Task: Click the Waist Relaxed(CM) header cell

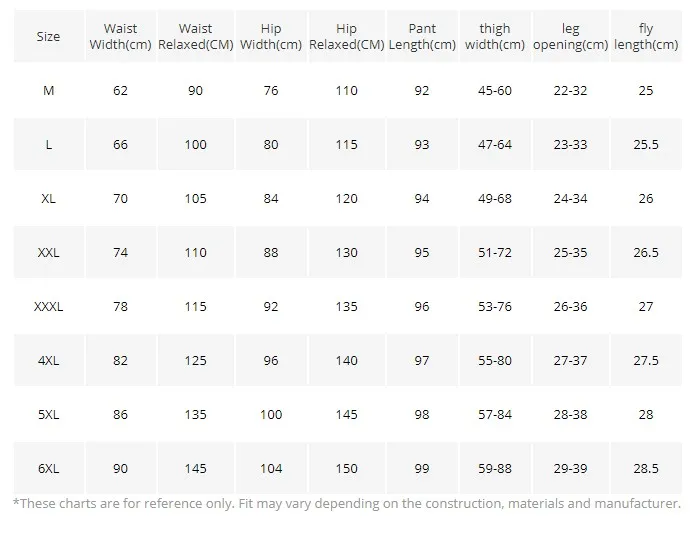Action: [195, 37]
